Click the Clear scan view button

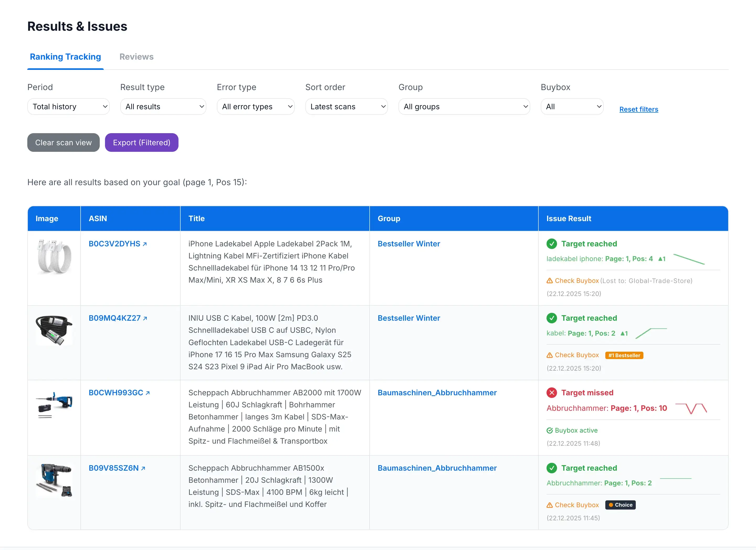click(63, 142)
